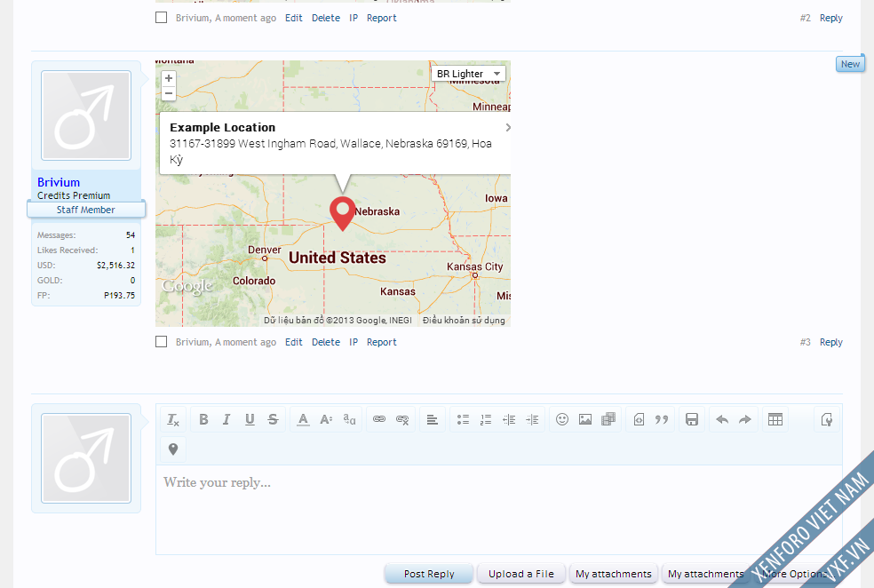The width and height of the screenshot is (874, 588).
Task: Click your avatar beside reply editor
Action: coord(86,458)
